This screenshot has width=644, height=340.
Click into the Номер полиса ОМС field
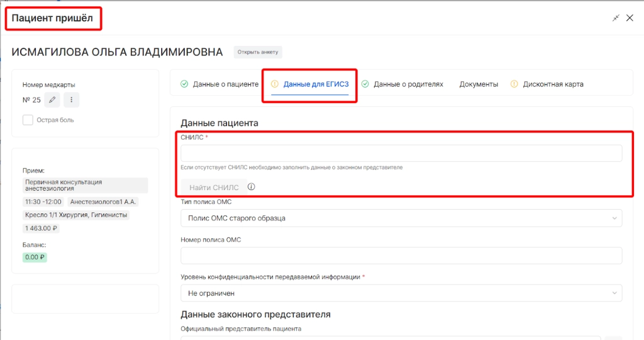click(x=401, y=256)
